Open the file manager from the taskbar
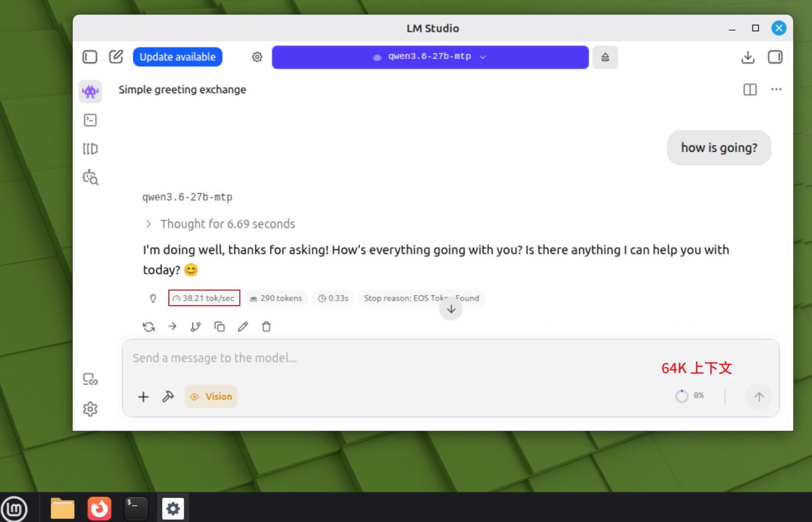 [x=62, y=509]
